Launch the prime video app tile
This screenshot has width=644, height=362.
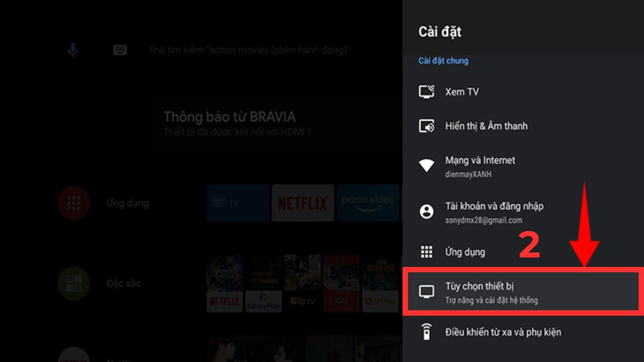(x=368, y=203)
